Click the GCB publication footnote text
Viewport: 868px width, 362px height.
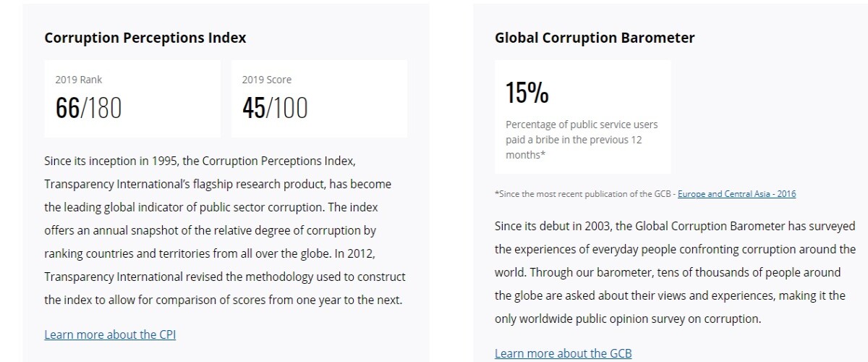point(645,194)
